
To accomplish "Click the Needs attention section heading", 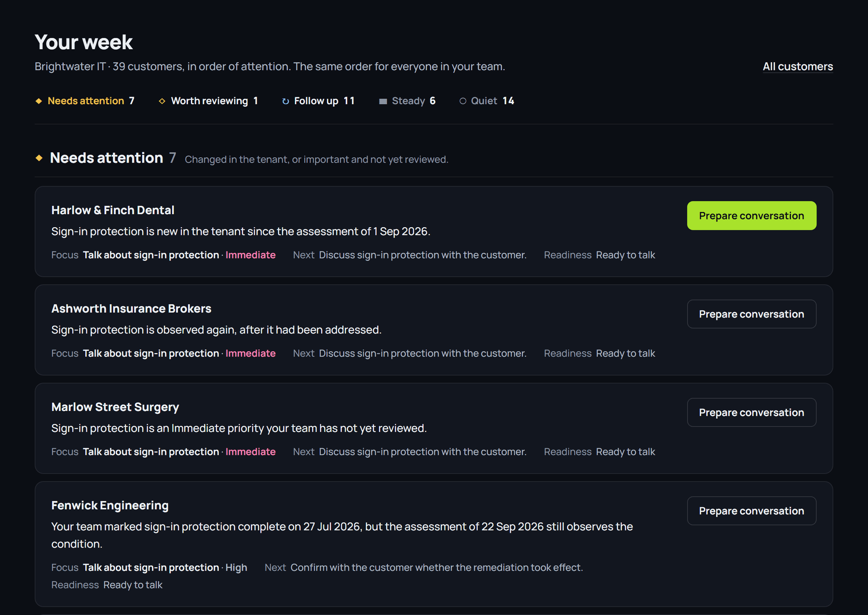I will pyautogui.click(x=107, y=158).
